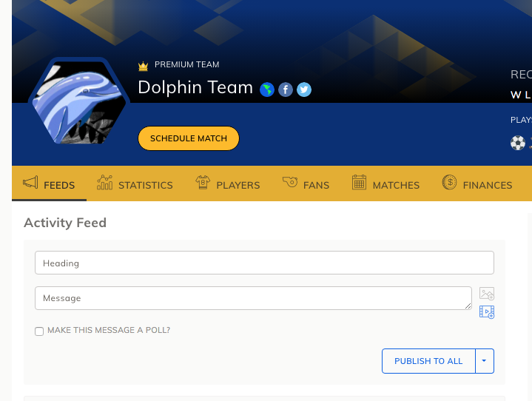
Task: Click the Feeds megaphone icon
Action: click(30, 183)
